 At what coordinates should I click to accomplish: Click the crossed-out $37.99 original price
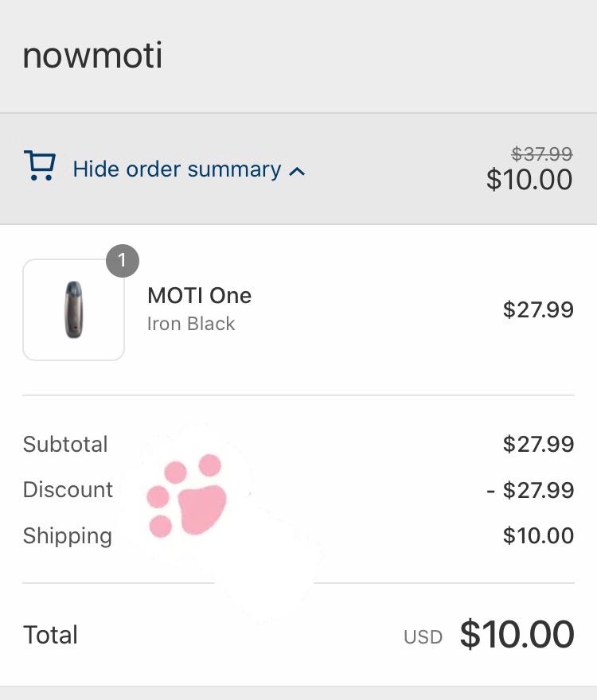[541, 153]
